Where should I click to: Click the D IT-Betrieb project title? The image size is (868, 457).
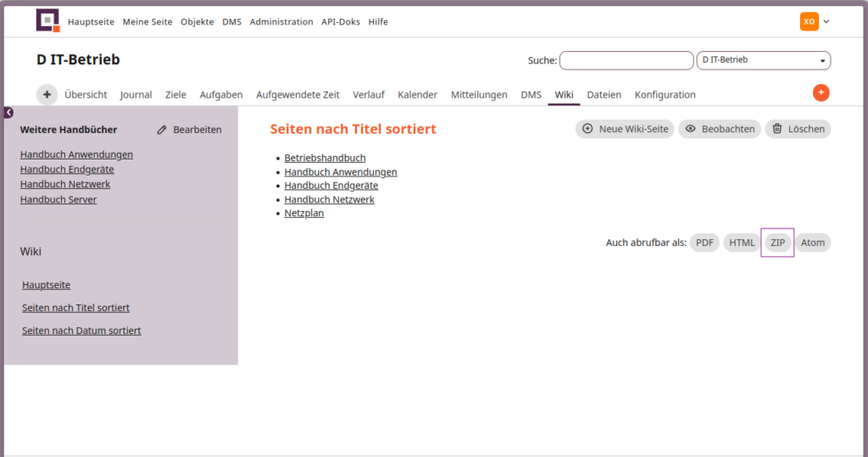point(78,59)
